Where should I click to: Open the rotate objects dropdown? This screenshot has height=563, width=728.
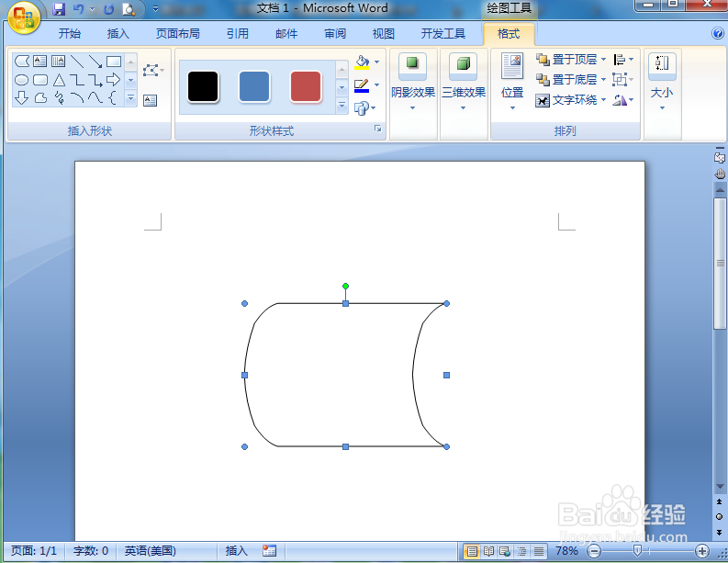(623, 100)
